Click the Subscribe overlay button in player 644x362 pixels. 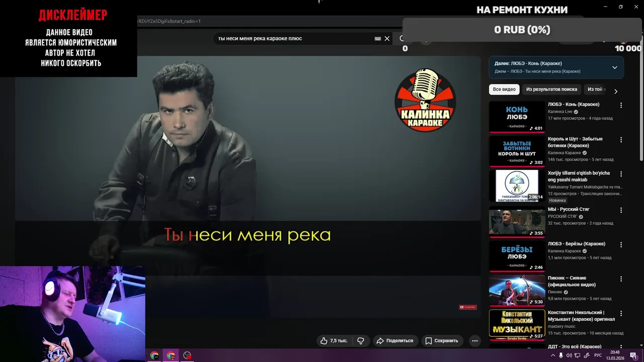click(467, 307)
